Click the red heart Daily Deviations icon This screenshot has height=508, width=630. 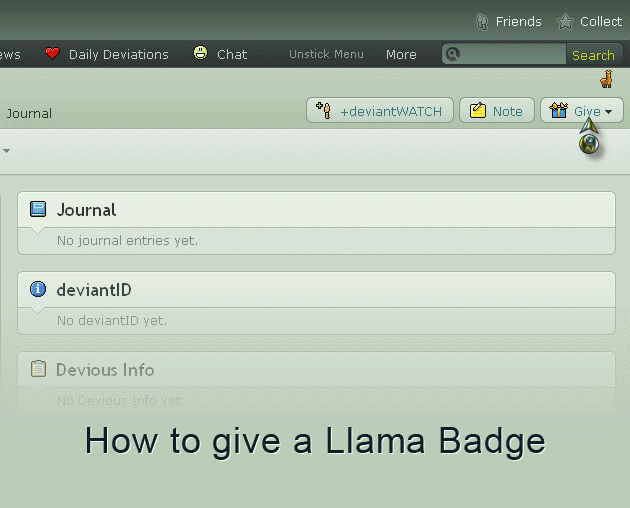53,54
